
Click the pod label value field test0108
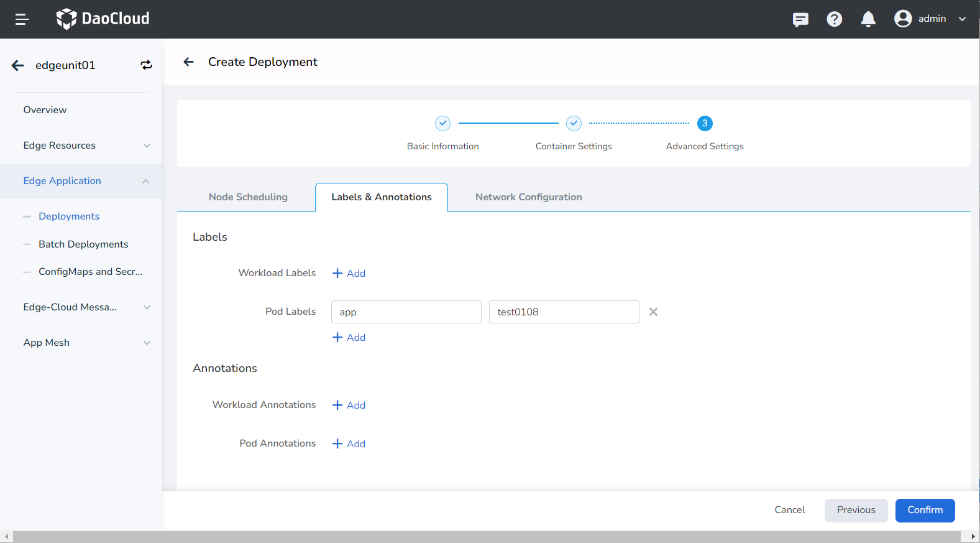pyautogui.click(x=564, y=312)
